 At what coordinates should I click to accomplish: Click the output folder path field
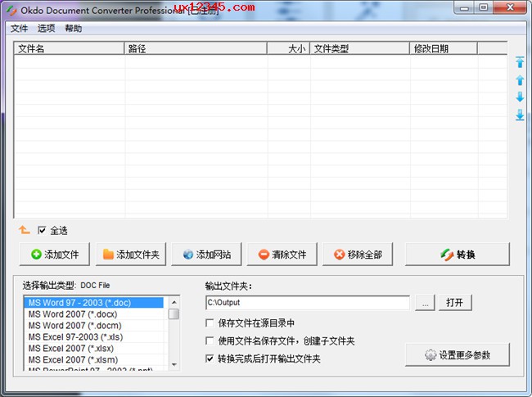point(307,303)
